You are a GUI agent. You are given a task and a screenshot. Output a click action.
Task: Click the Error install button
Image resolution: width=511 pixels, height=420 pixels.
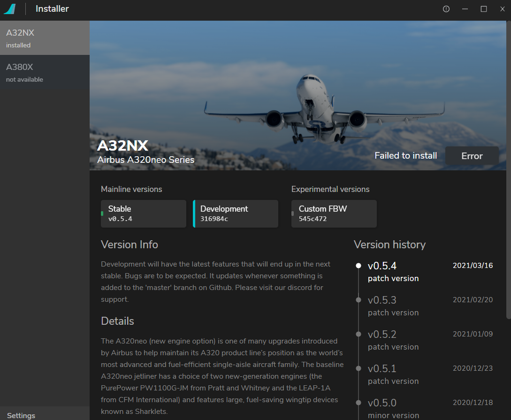pos(472,156)
